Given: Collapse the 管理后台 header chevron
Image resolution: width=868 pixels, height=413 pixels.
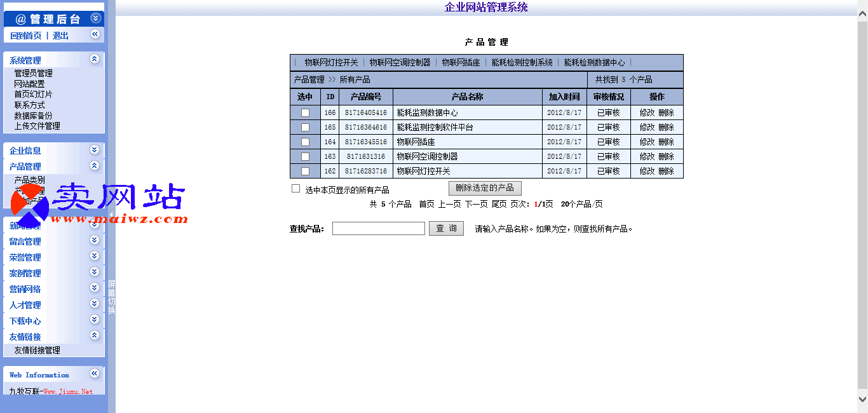Looking at the screenshot, I should coord(95,18).
